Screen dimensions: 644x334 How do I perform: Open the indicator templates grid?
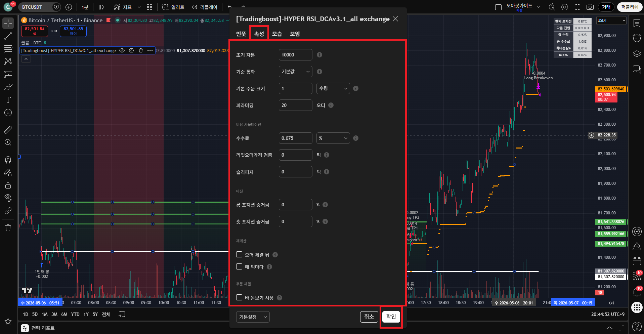tap(149, 7)
